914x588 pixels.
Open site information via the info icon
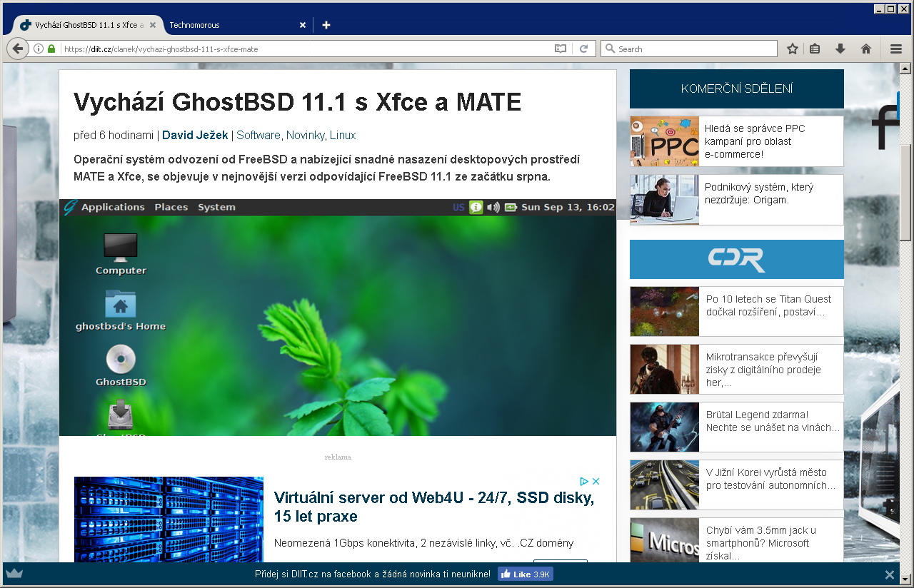click(x=39, y=49)
